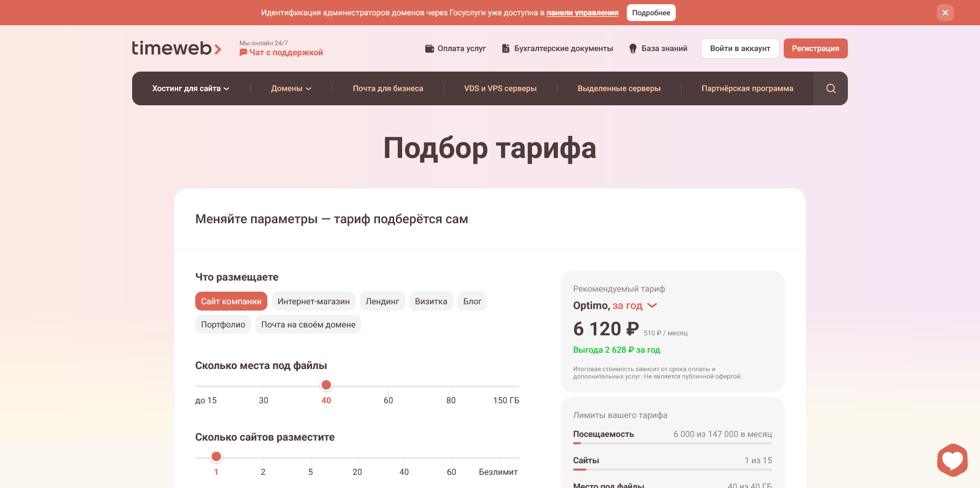The width and height of the screenshot is (980, 488).
Task: Select the Блог chip
Action: pos(472,301)
